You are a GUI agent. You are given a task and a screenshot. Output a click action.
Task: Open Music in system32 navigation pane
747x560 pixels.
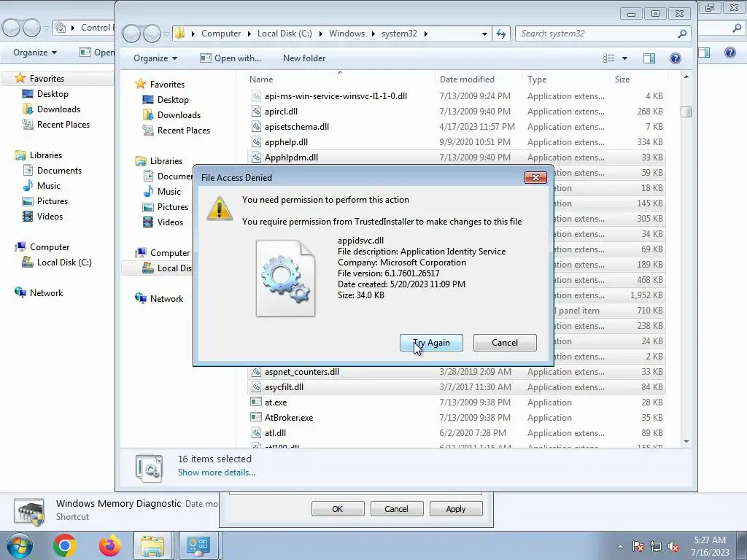click(169, 192)
